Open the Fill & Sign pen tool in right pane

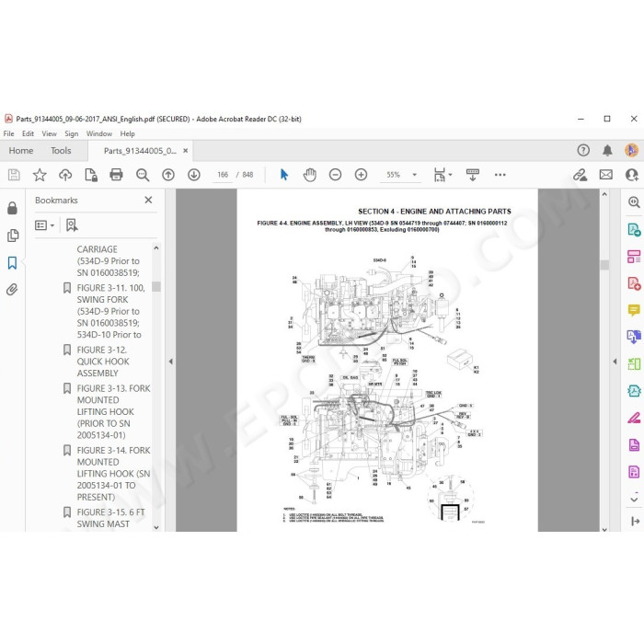(x=634, y=418)
